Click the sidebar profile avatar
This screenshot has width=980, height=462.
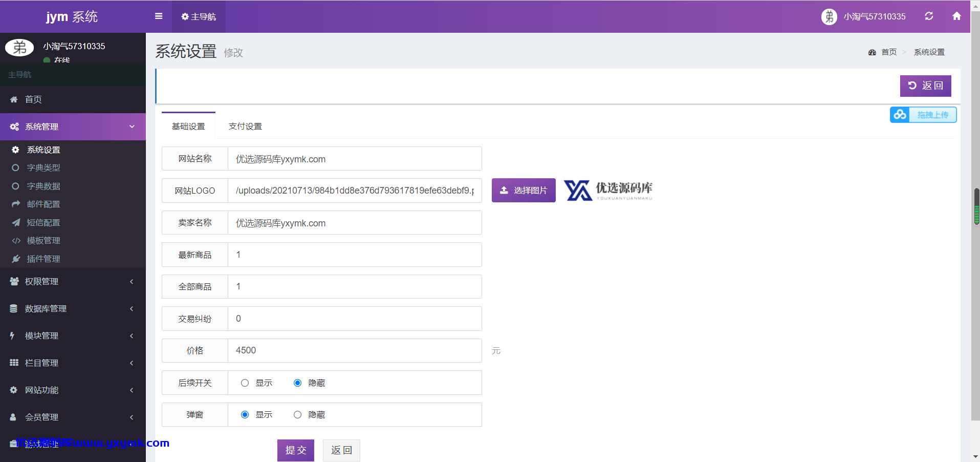coord(19,47)
